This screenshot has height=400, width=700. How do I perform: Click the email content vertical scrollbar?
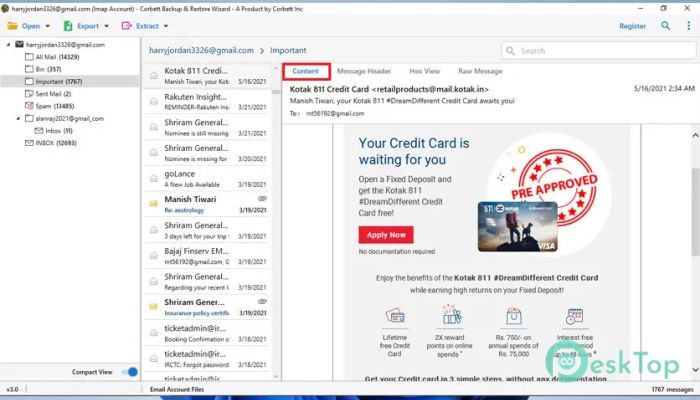pyautogui.click(x=695, y=212)
